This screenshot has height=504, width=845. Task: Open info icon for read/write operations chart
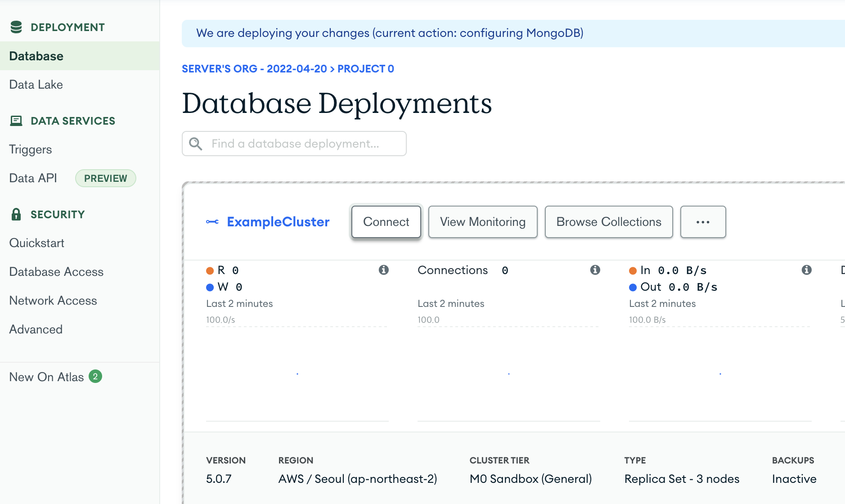point(383,270)
